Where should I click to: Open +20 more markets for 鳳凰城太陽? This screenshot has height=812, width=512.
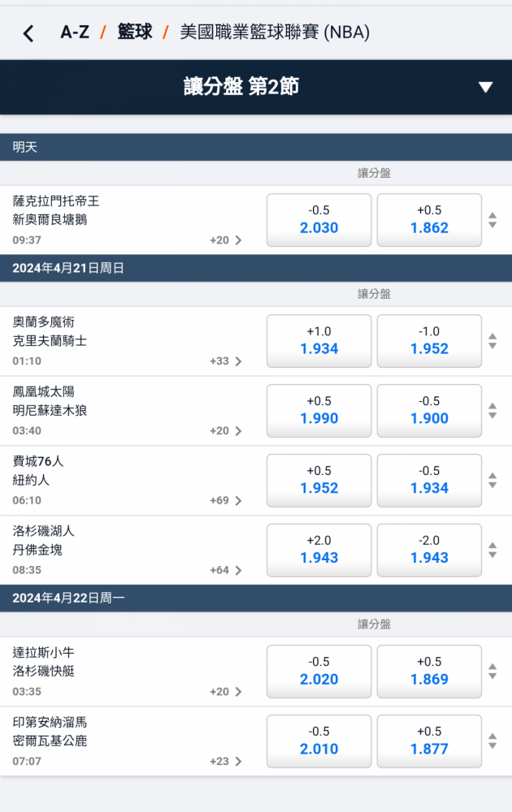tap(225, 431)
